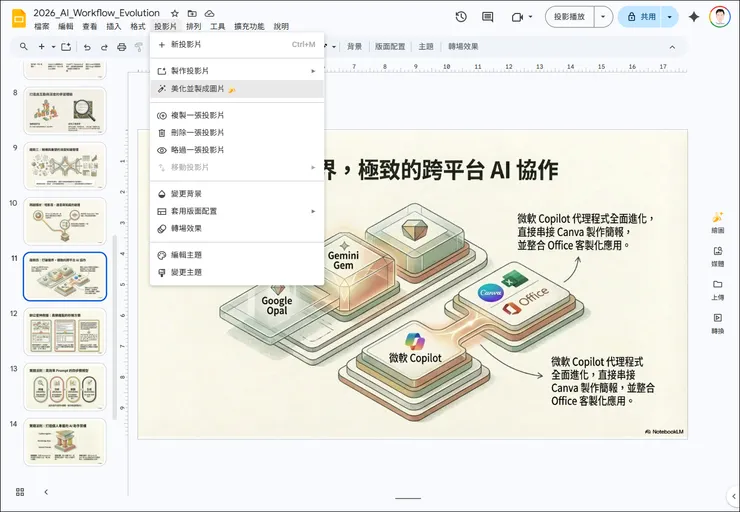The height and width of the screenshot is (512, 740).
Task: Open the comments panel icon
Action: (488, 17)
